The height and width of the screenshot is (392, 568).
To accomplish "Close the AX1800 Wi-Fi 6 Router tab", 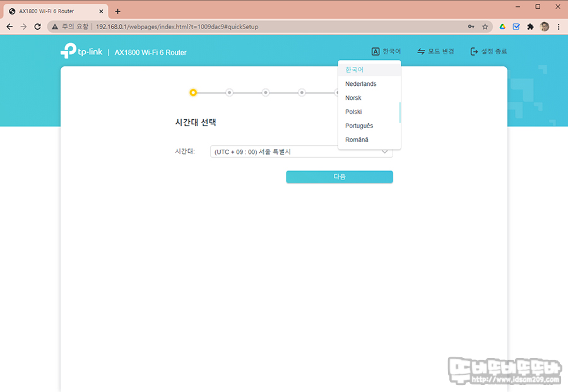I will (x=101, y=11).
